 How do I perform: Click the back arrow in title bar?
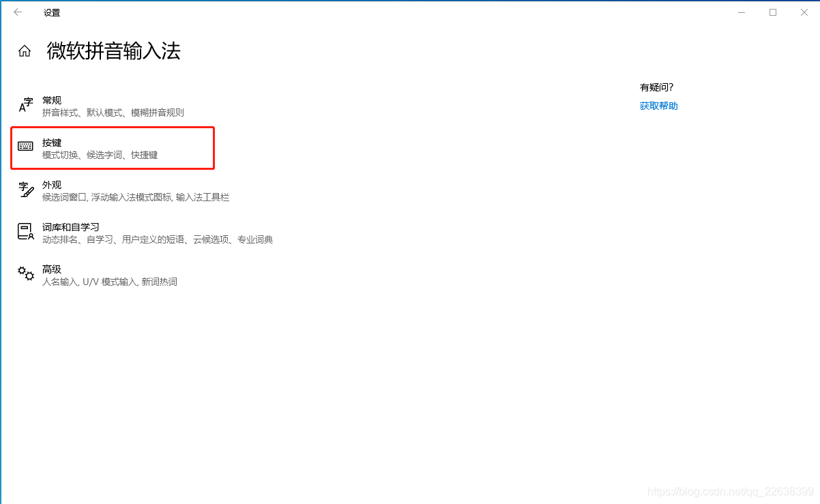point(18,12)
